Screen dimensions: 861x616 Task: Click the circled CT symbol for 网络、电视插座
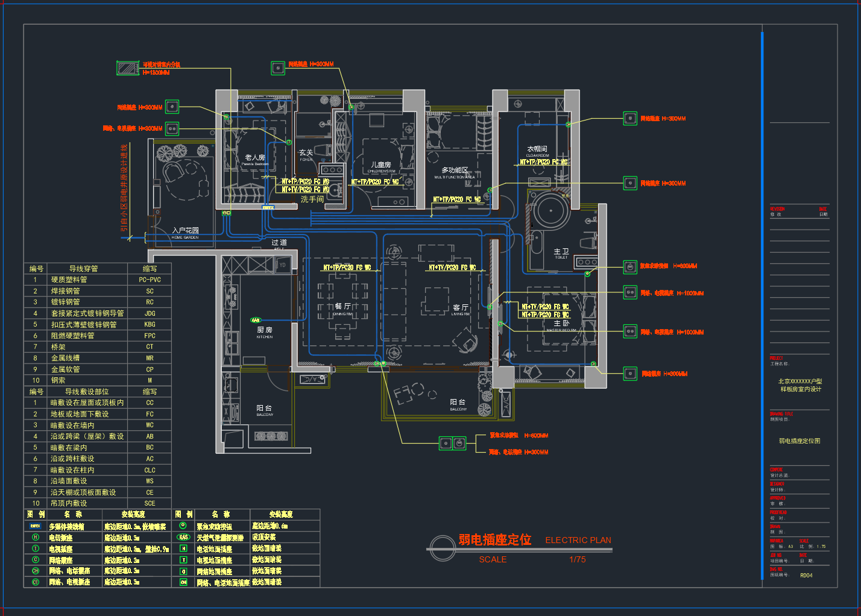tap(36, 582)
